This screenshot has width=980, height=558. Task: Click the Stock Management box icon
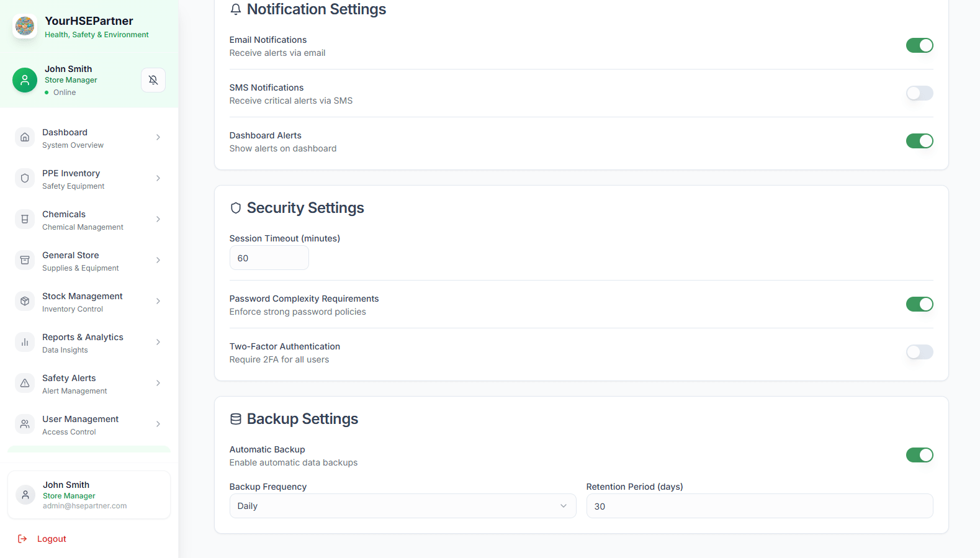coord(25,301)
